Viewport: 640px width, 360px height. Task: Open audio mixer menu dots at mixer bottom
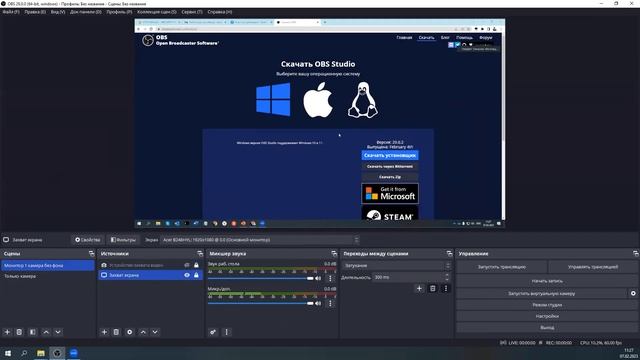(227, 332)
